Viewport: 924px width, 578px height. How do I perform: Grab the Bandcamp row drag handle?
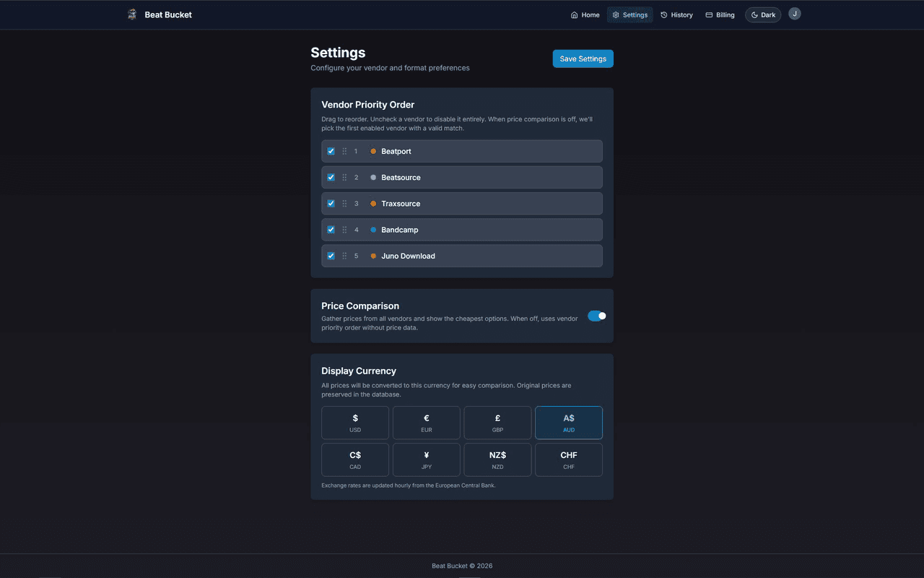[x=344, y=230]
